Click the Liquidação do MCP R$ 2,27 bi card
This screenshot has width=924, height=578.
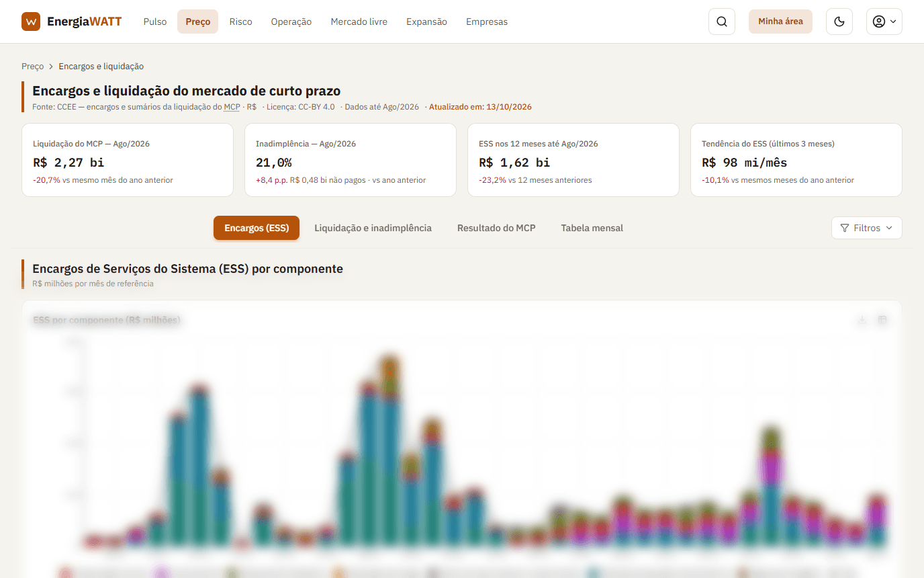click(x=128, y=160)
